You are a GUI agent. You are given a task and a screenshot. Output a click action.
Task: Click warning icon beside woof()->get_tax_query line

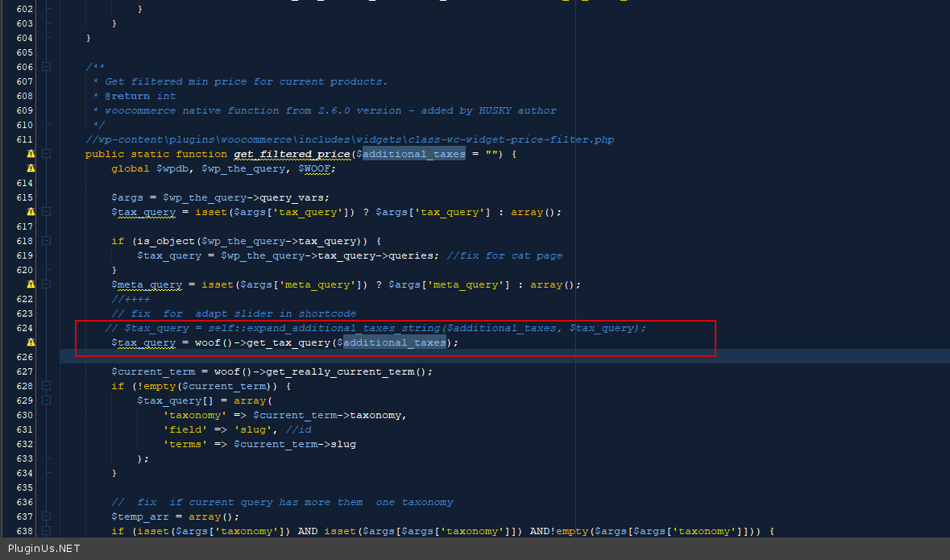point(31,342)
